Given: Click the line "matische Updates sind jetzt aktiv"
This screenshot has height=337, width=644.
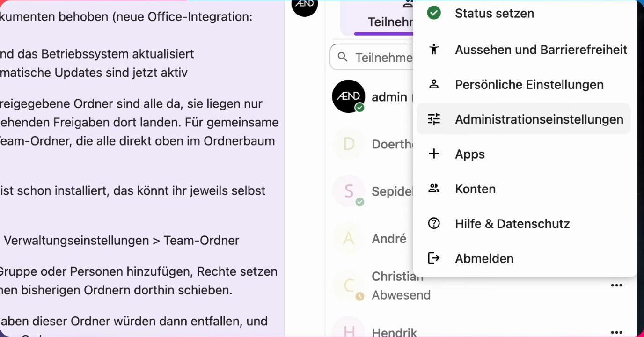Looking at the screenshot, I should coord(94,73).
